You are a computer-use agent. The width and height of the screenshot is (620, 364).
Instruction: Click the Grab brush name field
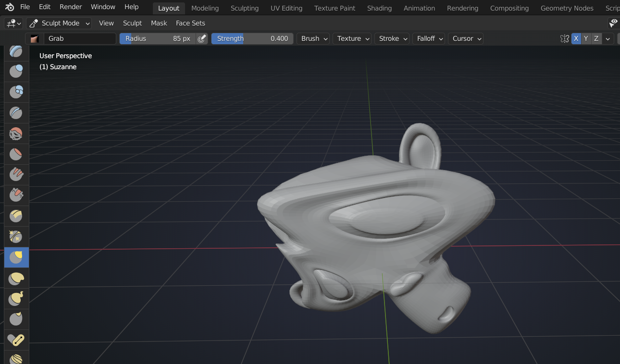pos(80,38)
